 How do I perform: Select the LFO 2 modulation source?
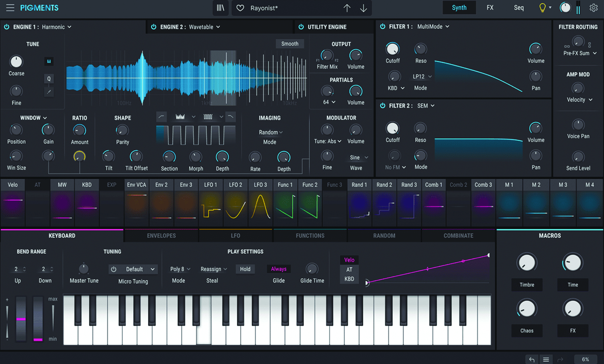point(236,203)
